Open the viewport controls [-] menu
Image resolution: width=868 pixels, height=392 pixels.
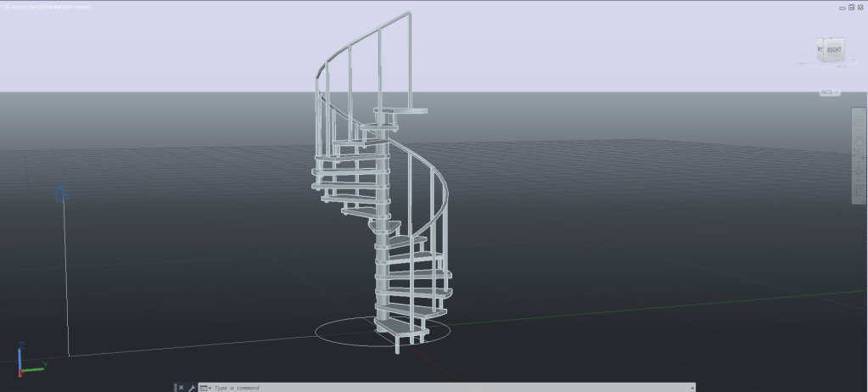[x=3, y=6]
